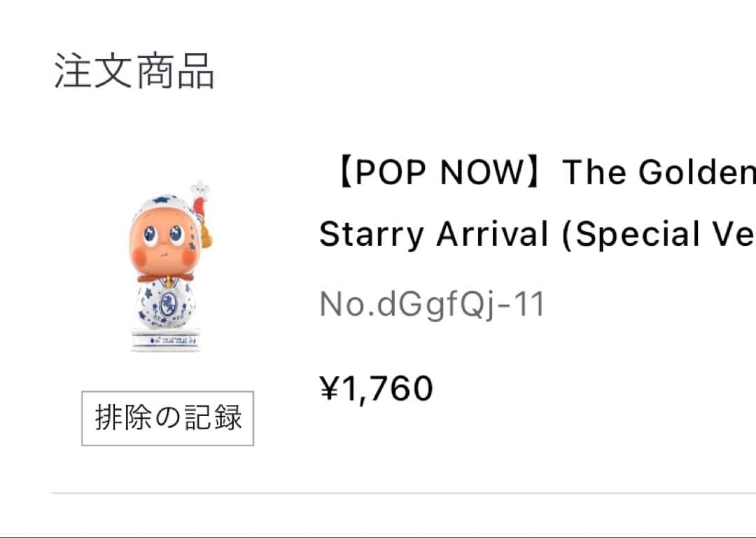Select The Golden text in the title
The width and height of the screenshot is (756, 538).
tap(658, 172)
